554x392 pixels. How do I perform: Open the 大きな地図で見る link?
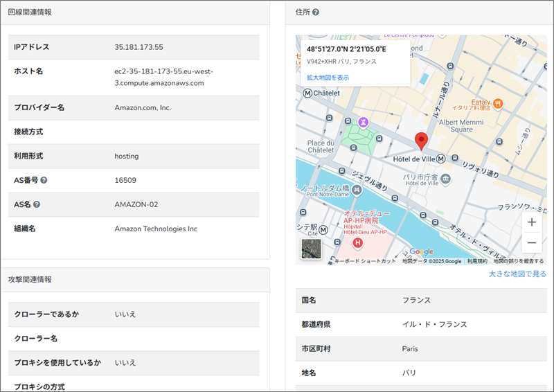point(517,274)
